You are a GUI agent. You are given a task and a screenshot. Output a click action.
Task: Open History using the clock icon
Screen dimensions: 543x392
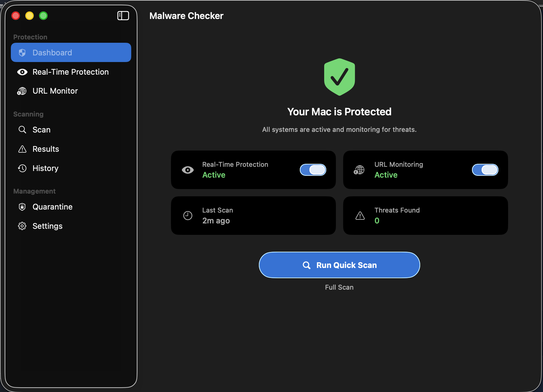click(x=22, y=168)
